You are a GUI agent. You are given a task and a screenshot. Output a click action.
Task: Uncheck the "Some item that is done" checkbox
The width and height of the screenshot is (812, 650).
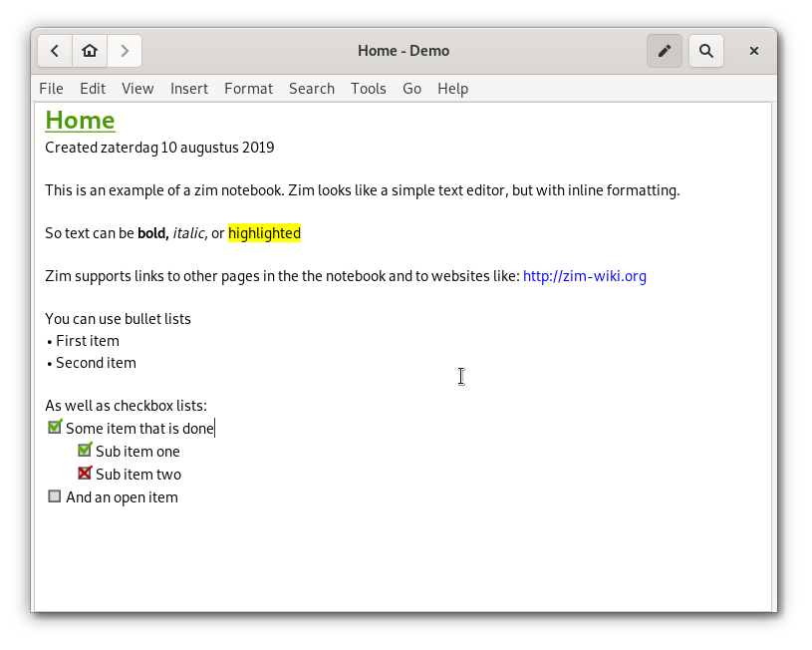coord(55,427)
